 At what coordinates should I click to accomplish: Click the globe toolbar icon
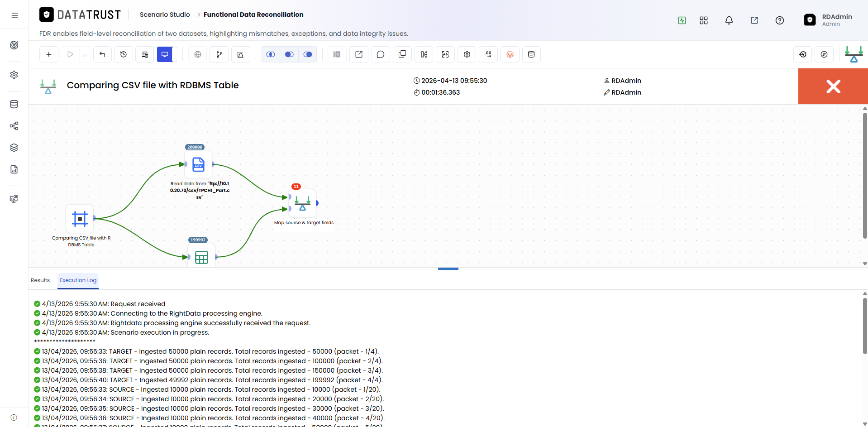point(198,54)
